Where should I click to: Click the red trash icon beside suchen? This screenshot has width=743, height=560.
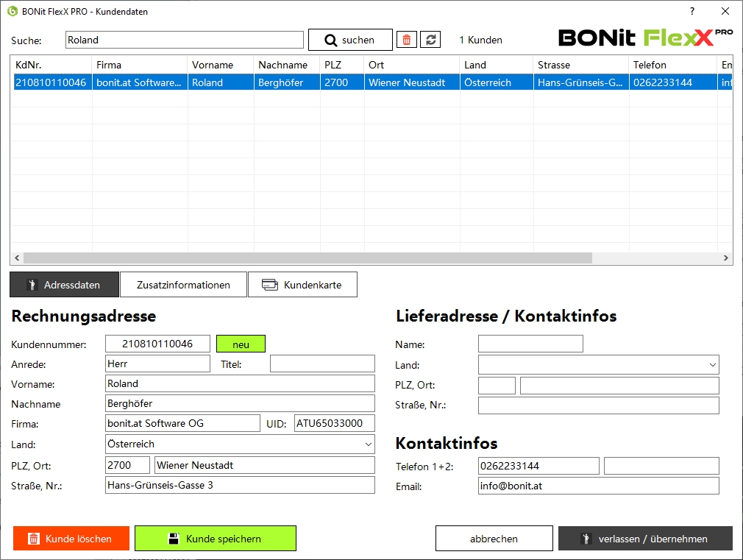(x=407, y=40)
